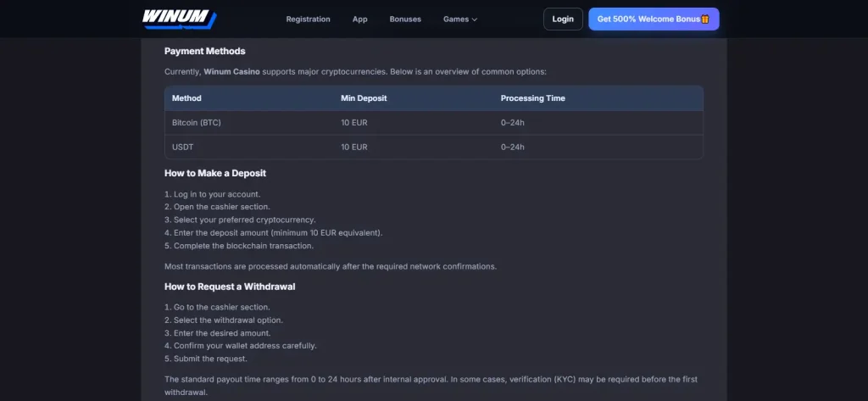The height and width of the screenshot is (401, 868).
Task: Click 'Complete the blockchain transaction' step
Action: tap(239, 245)
